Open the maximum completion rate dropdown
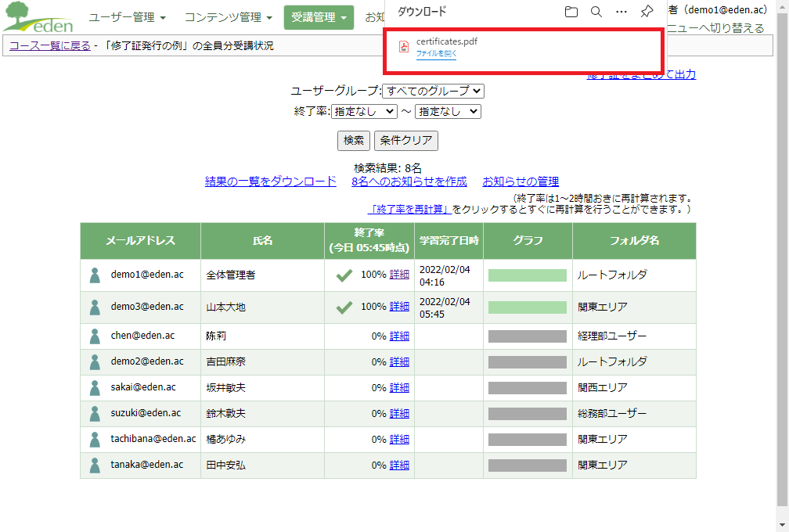 pos(448,112)
